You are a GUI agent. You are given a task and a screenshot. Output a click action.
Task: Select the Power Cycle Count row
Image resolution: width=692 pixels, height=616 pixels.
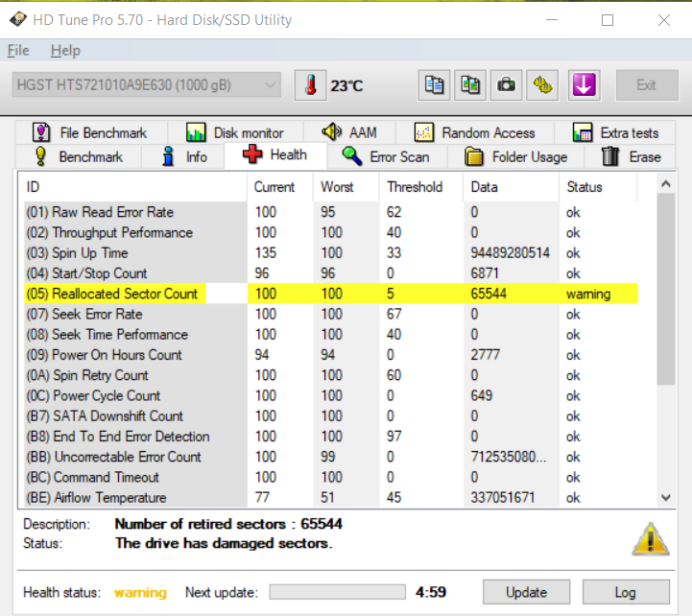[331, 395]
